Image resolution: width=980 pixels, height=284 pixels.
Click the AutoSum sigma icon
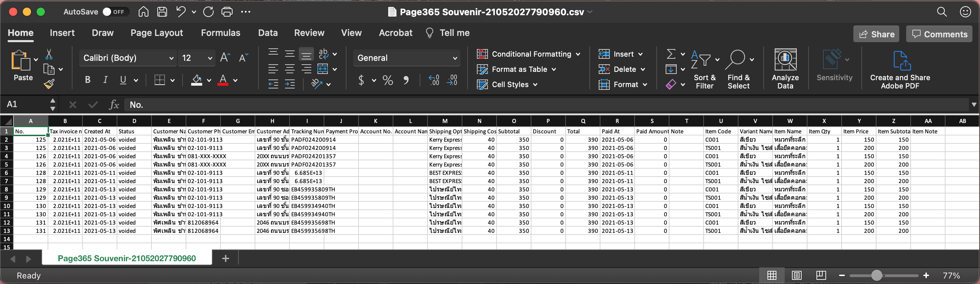tap(671, 54)
